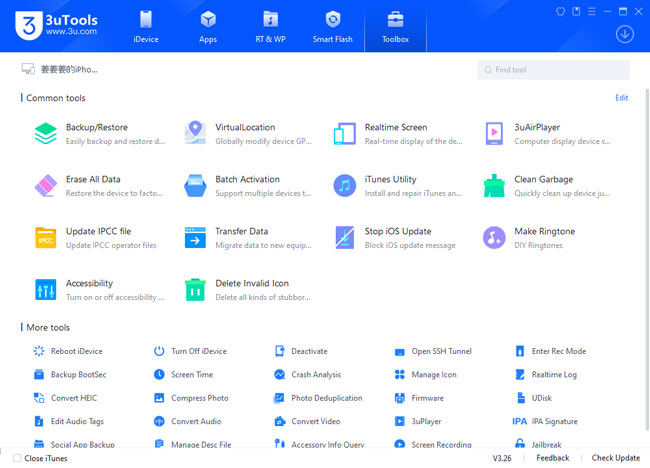Click the Stop iOS Update icon
650x468 pixels.
[345, 237]
